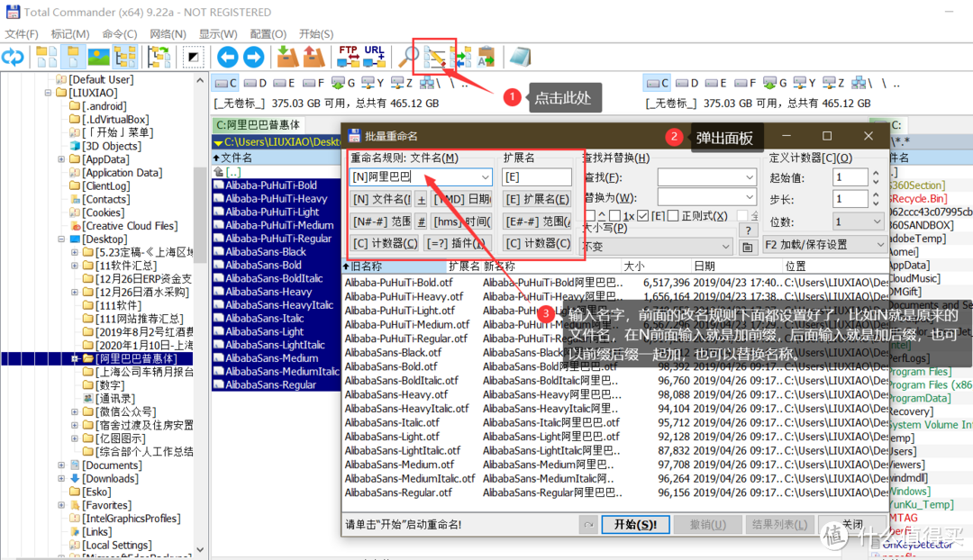Increase the 步长 step value spinner
Screen dimensions: 973x560
click(876, 196)
